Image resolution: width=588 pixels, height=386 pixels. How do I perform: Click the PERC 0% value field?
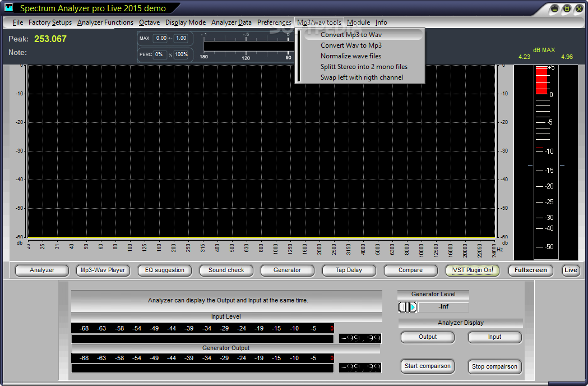click(159, 54)
